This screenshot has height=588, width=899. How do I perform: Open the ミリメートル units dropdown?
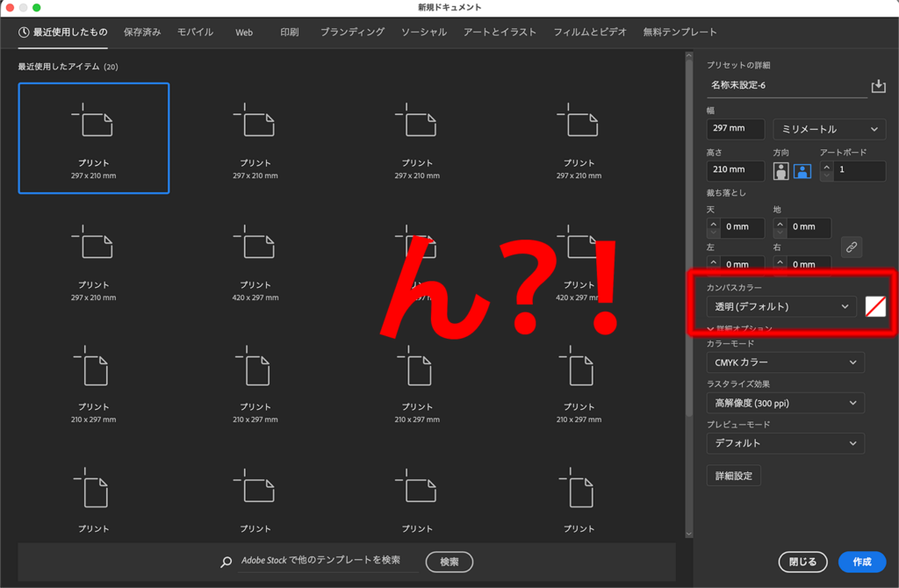(x=829, y=129)
